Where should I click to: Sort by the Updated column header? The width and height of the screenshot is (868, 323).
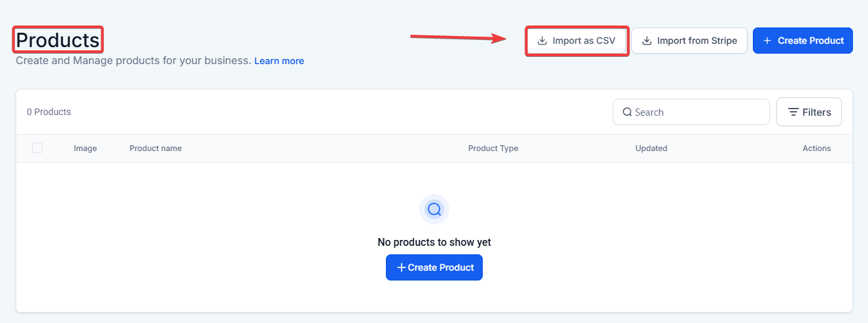pyautogui.click(x=651, y=148)
